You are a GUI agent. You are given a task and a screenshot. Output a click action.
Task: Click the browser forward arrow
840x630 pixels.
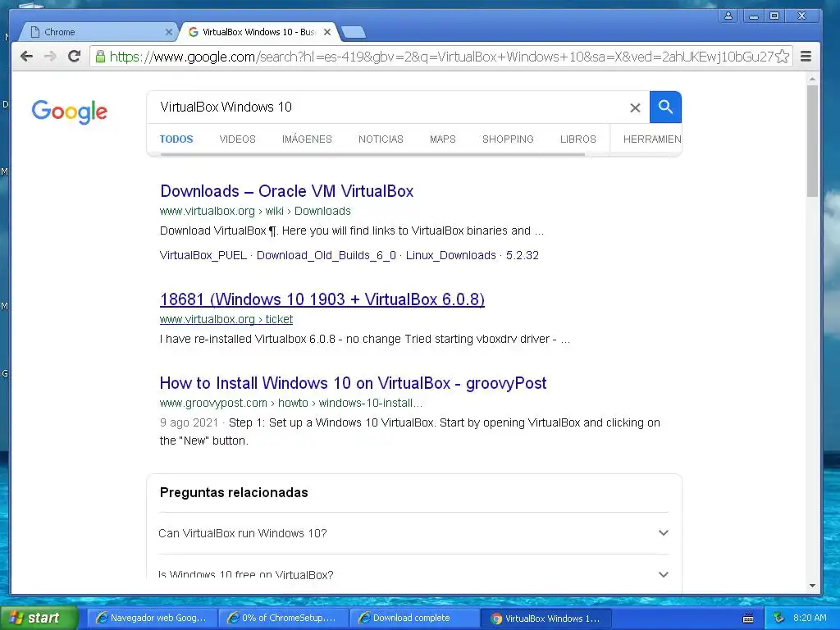50,57
